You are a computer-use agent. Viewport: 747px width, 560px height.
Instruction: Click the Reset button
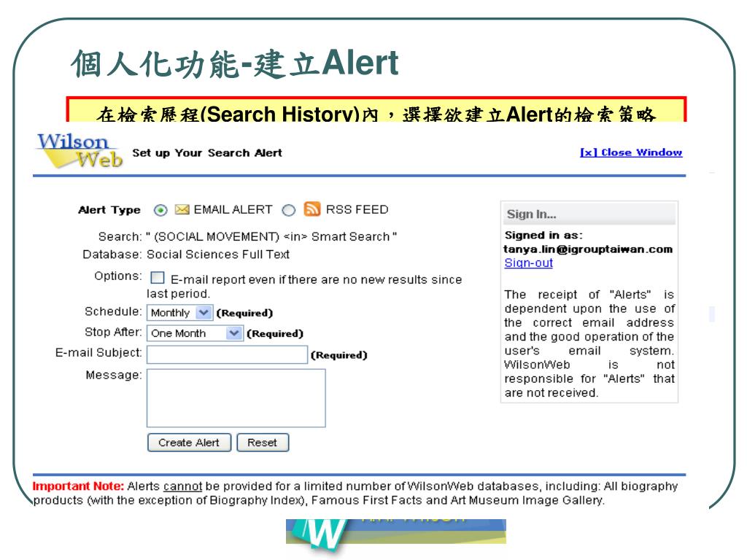click(x=263, y=443)
